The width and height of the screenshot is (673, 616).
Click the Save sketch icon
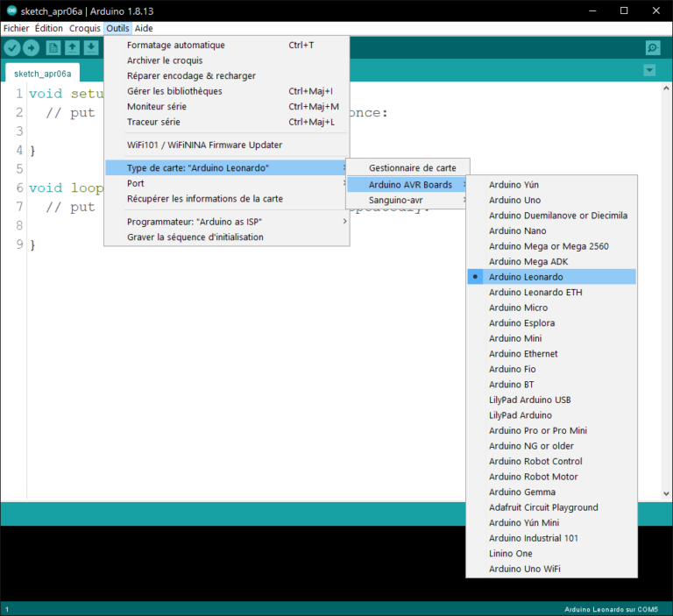pyautogui.click(x=91, y=48)
